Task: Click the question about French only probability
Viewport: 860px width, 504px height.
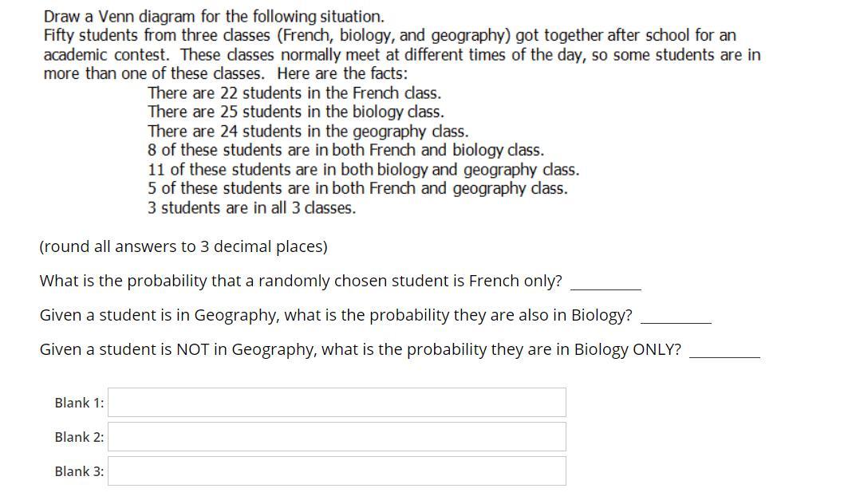Action: [301, 281]
